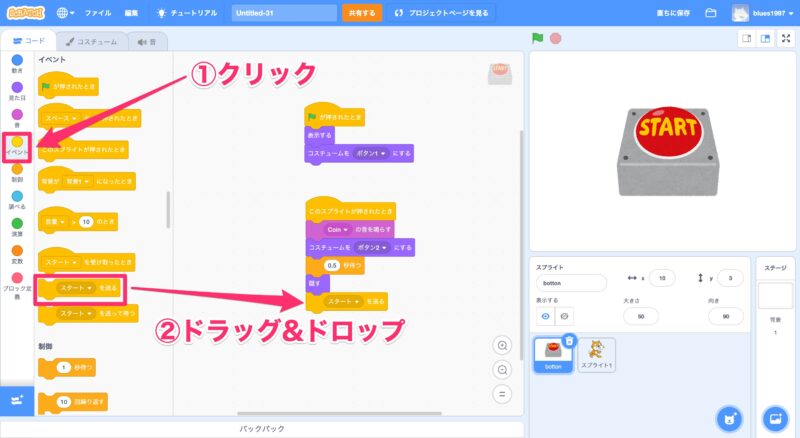Screen dimensions: 800x438
Task: Show sprite using the eye icon
Action: (545, 316)
